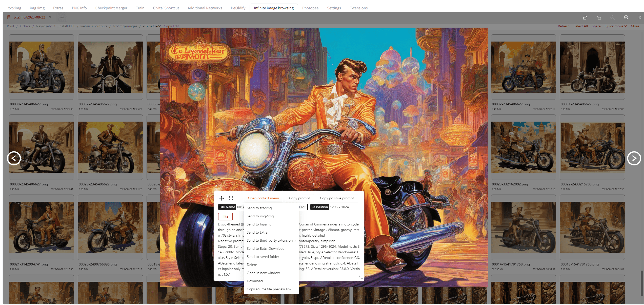The width and height of the screenshot is (644, 305).
Task: Switch to the Photopea tab
Action: pyautogui.click(x=310, y=8)
